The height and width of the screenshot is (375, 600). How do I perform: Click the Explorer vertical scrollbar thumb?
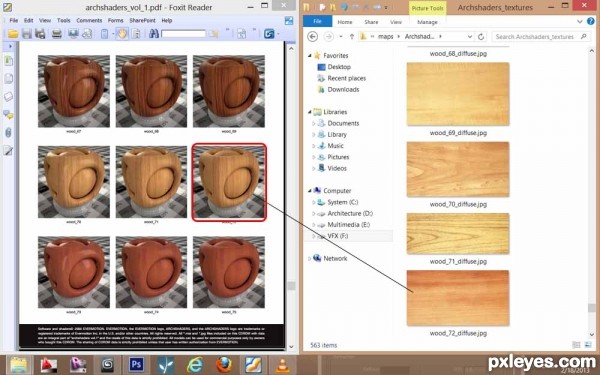(x=592, y=308)
